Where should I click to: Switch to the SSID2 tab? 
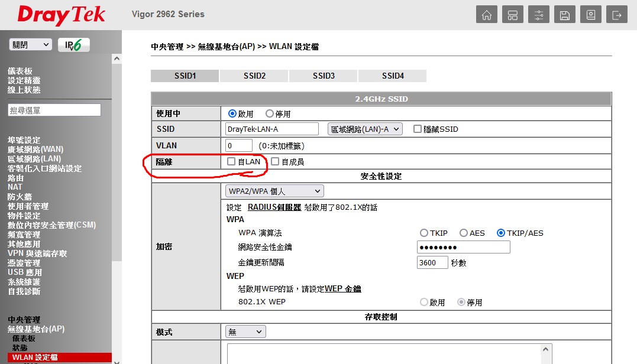[254, 76]
